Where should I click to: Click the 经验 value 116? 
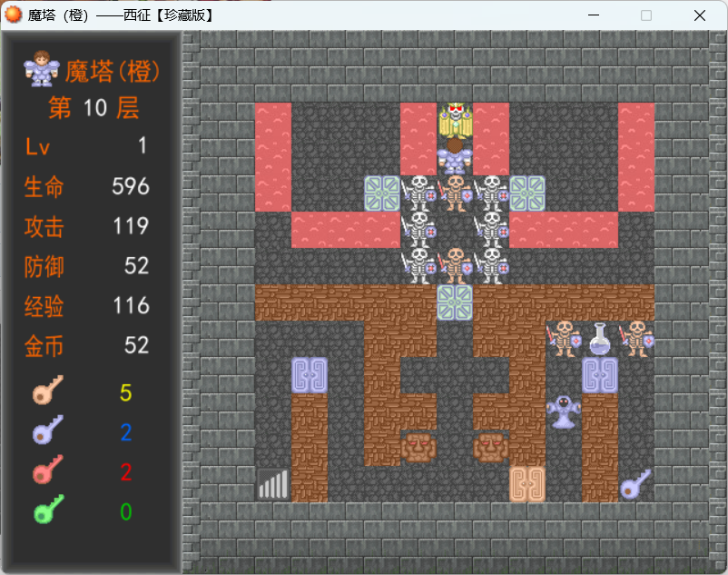(x=131, y=305)
